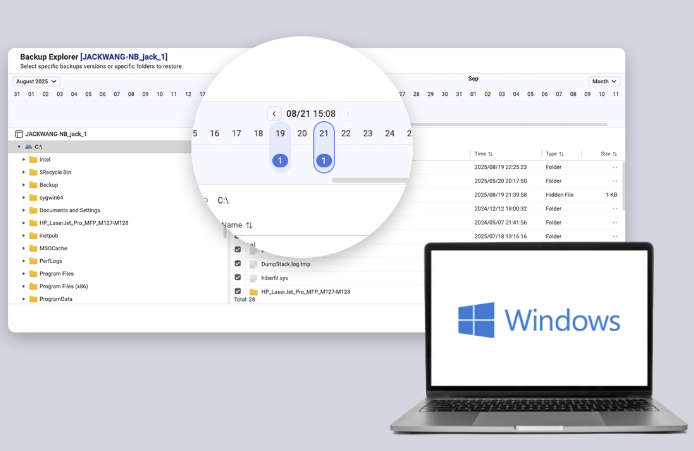Select the $Recycle.Bin tree item
Screen dimensions: 694x451
tap(55, 172)
